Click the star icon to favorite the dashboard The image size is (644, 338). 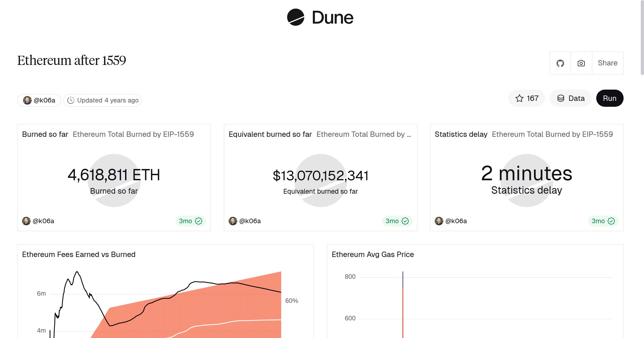click(519, 98)
